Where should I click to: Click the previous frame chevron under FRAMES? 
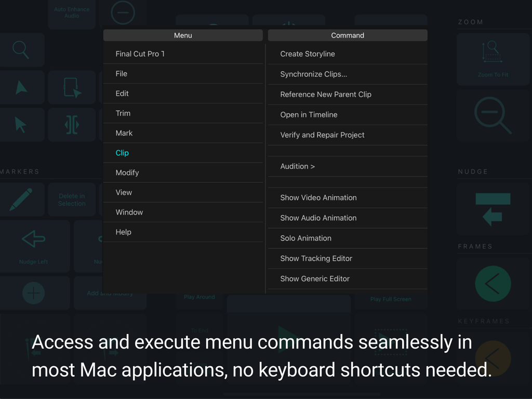pos(493,284)
